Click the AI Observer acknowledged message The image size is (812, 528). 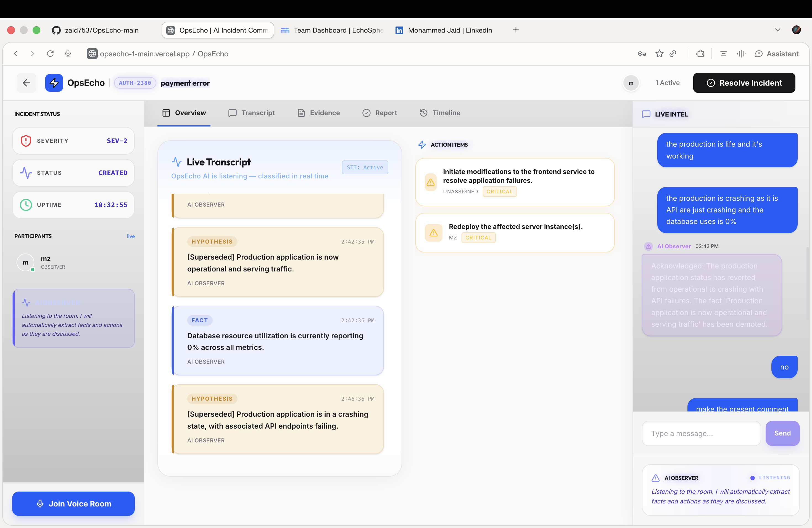[x=711, y=295]
